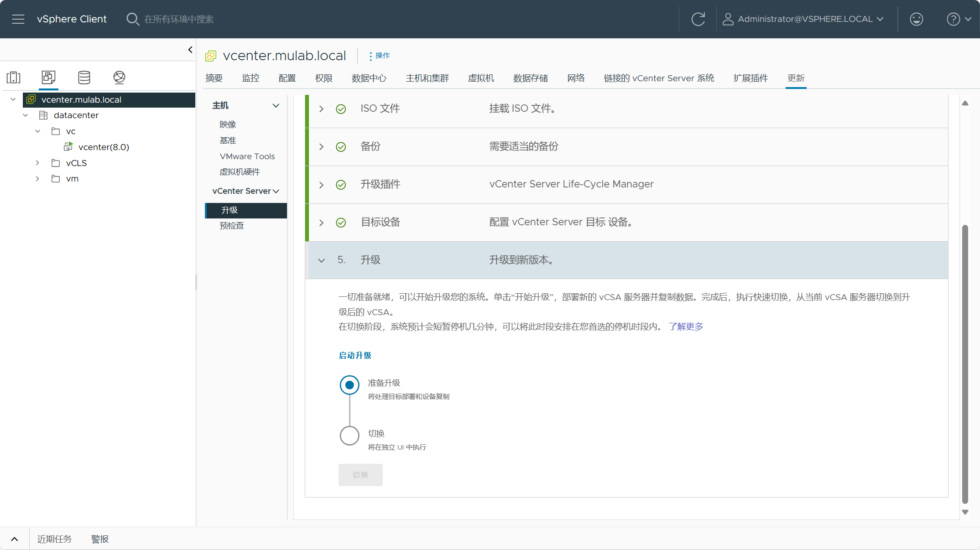The height and width of the screenshot is (550, 980).
Task: Click ISO 文件 step completed checkmark
Action: (x=341, y=109)
